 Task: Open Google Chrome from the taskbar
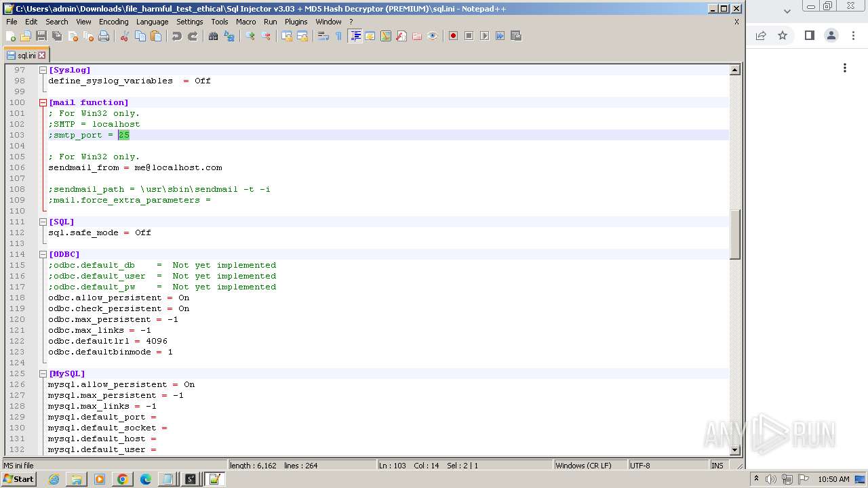pos(122,479)
